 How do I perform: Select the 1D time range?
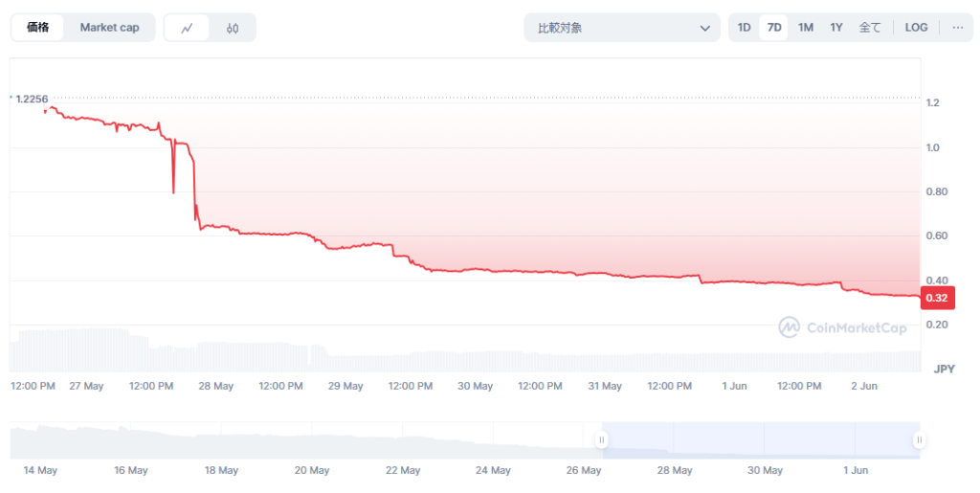point(744,28)
